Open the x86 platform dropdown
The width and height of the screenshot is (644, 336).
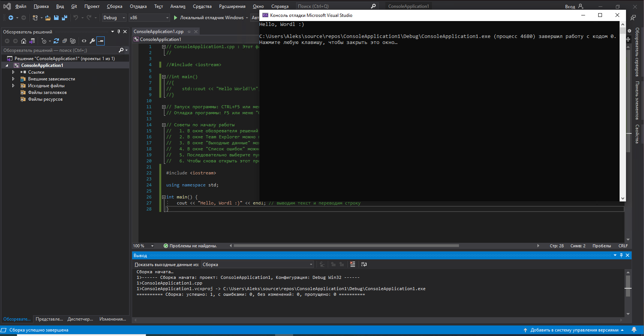pyautogui.click(x=149, y=18)
